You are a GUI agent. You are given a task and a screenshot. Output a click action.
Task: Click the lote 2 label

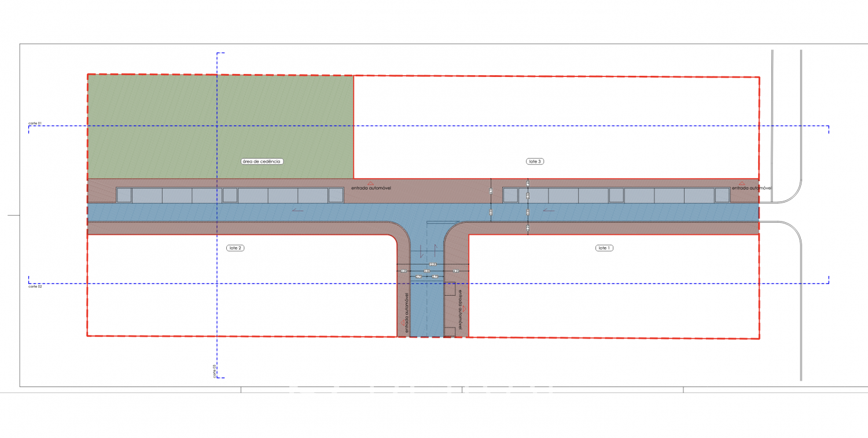coord(235,248)
